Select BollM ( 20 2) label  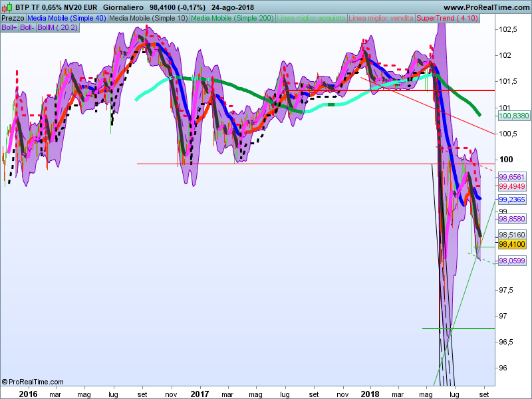(58, 27)
